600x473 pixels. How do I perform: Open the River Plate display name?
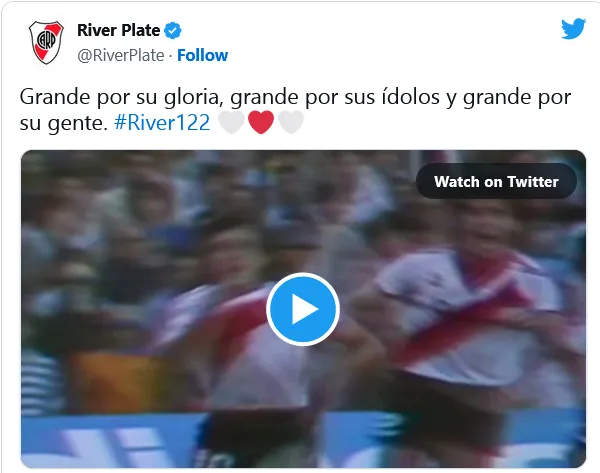point(119,30)
